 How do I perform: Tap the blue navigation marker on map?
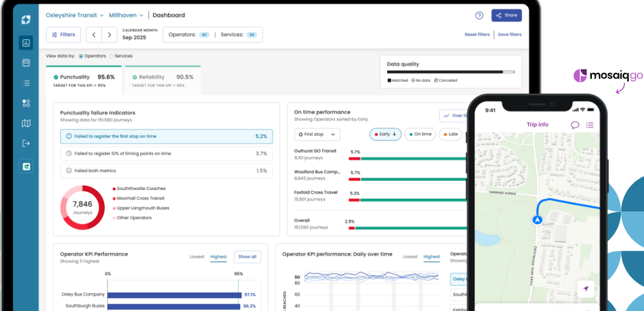click(x=537, y=220)
